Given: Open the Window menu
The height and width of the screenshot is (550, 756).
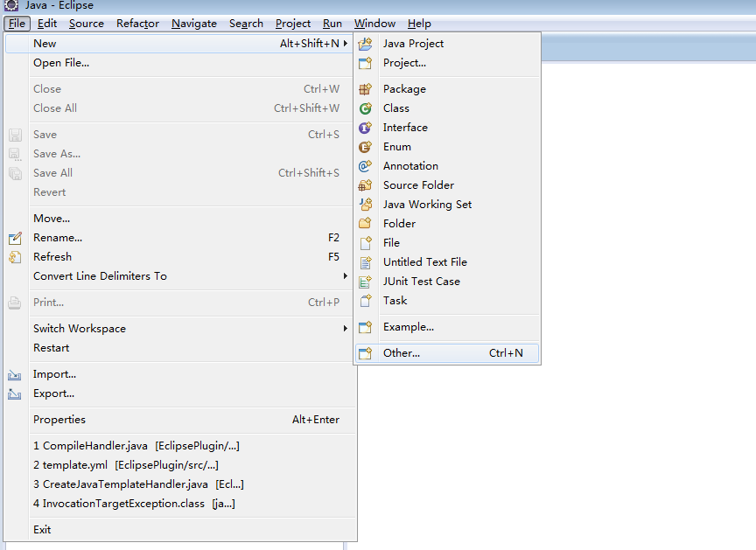Looking at the screenshot, I should (x=374, y=24).
